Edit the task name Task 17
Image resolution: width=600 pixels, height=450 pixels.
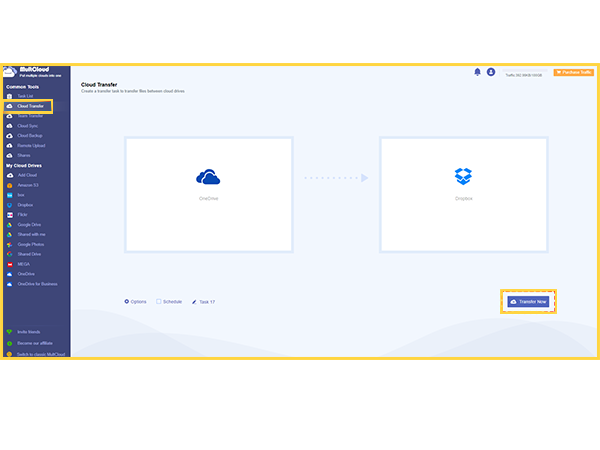point(204,302)
